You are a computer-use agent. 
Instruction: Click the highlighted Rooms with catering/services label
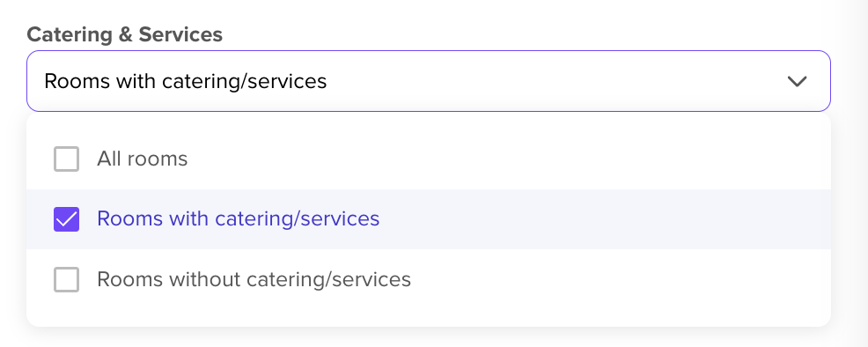[x=238, y=219]
